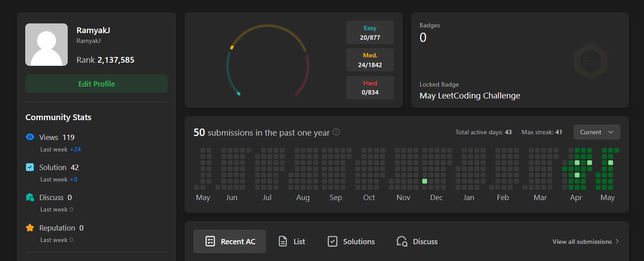Select the Med. 24/1842 stat box
Image resolution: width=644 pixels, height=261 pixels.
point(370,60)
